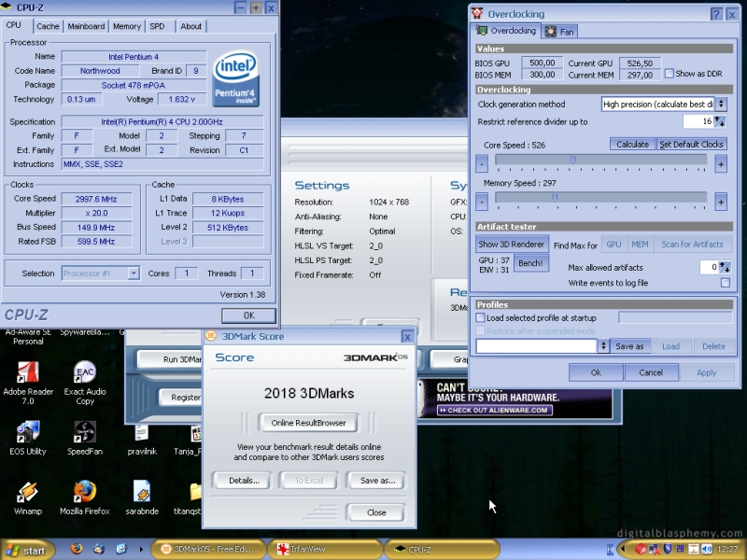Click the minus button for Core Speed slider

[x=482, y=164]
